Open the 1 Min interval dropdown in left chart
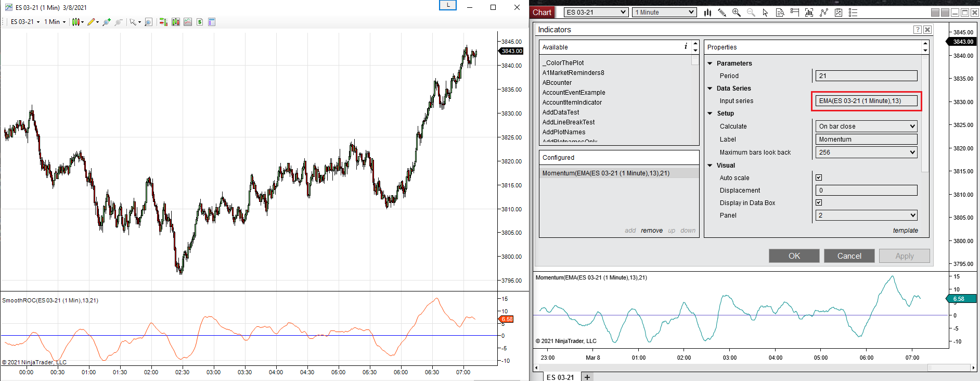Viewport: 980px width, 381px height. click(55, 22)
